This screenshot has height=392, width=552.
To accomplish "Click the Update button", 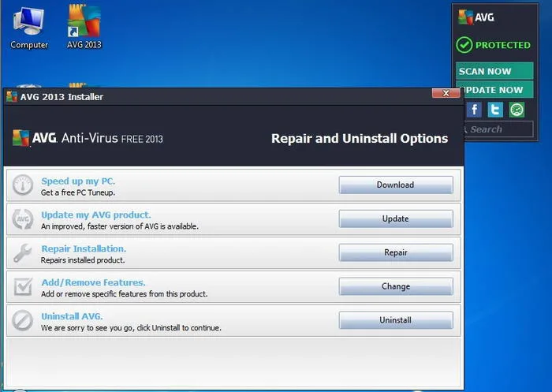I will [x=396, y=218].
